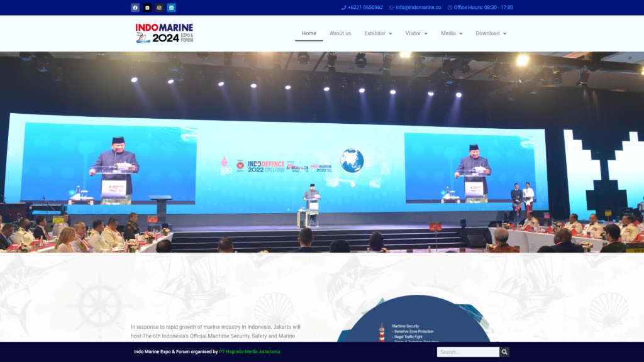Click the paragraph starting 'In response to rapid growth'
This screenshot has width=644, height=362.
coord(216,332)
